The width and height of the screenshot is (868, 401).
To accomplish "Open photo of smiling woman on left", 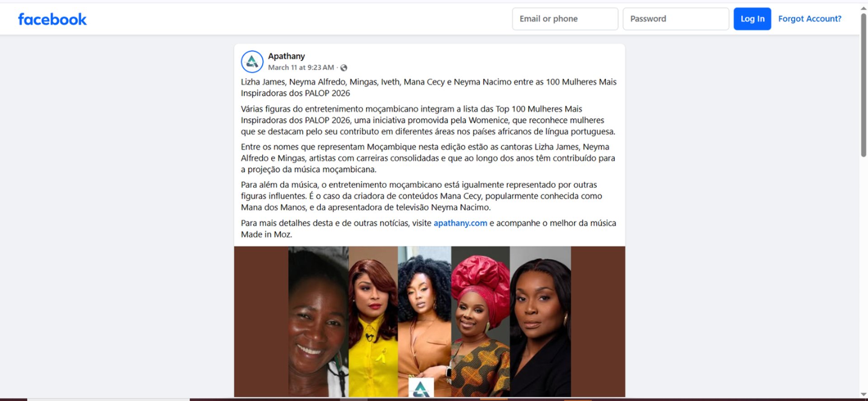I will (318, 322).
